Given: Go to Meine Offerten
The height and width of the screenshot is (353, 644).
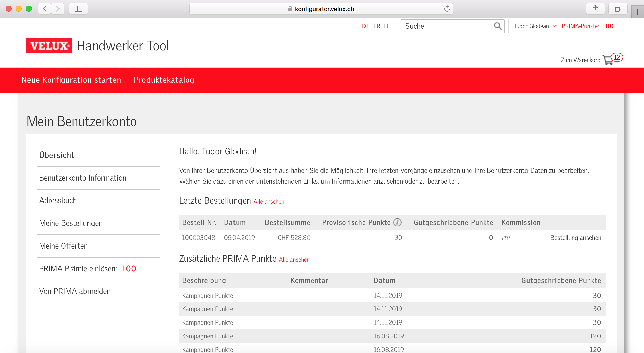Looking at the screenshot, I should point(64,246).
